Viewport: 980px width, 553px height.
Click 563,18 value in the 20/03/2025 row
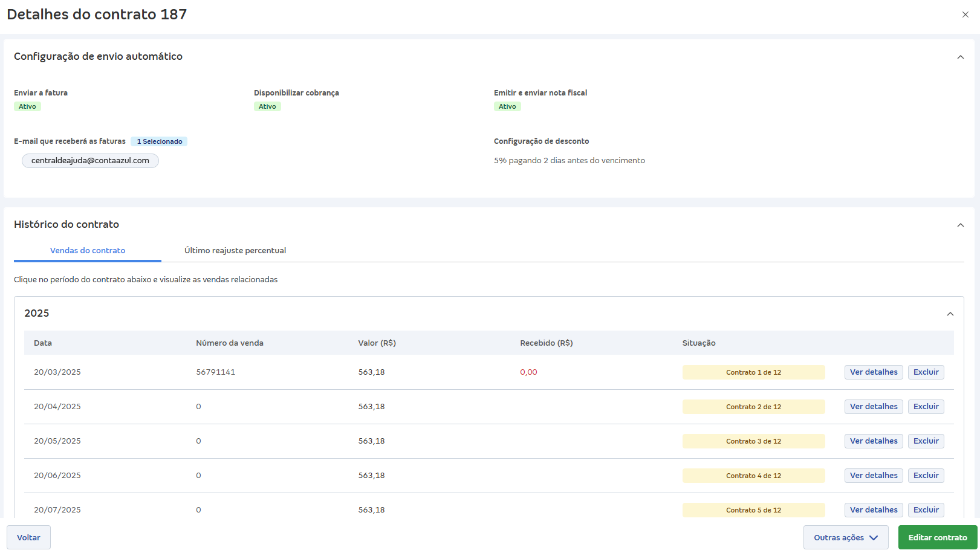pyautogui.click(x=371, y=372)
